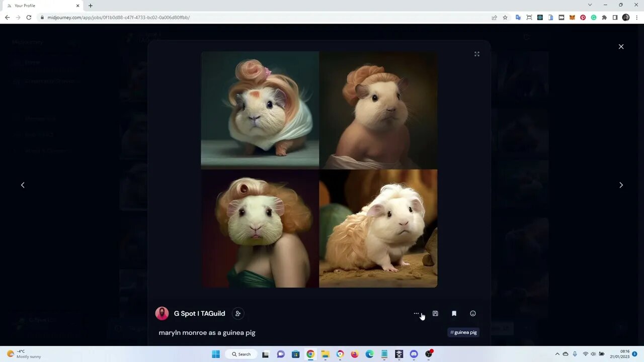Go to the previous image job
The width and height of the screenshot is (644, 362).
(23, 185)
